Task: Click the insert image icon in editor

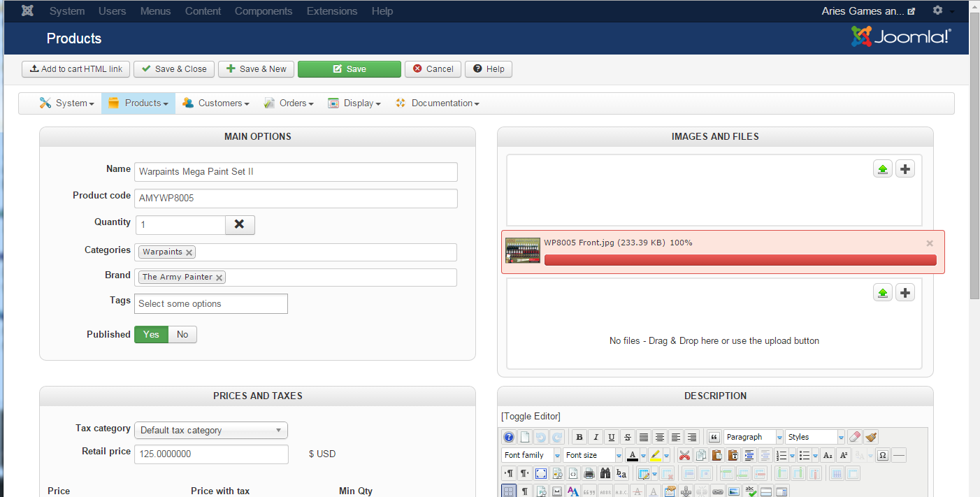Action: [x=733, y=491]
